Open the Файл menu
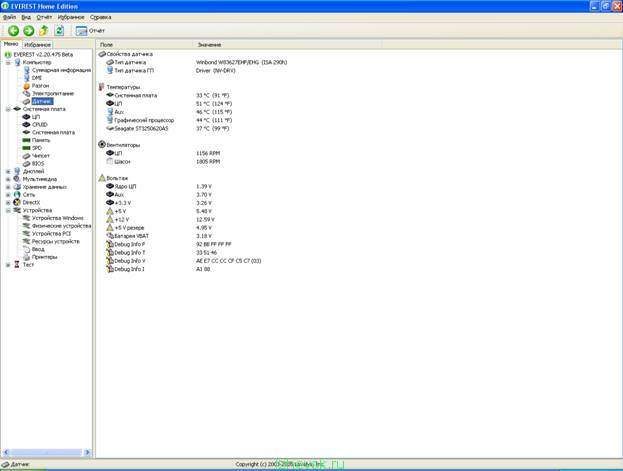623x471 pixels. (9, 17)
